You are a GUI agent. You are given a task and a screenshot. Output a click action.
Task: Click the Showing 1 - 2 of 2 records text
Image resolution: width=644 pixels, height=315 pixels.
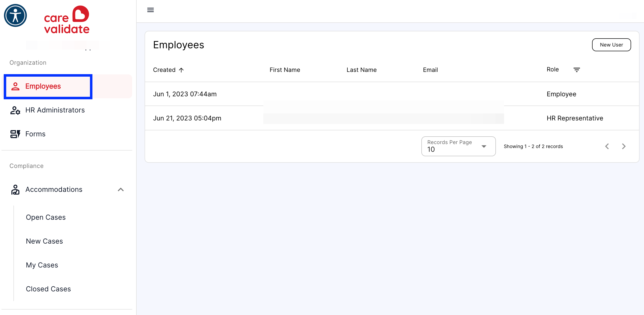(x=533, y=146)
